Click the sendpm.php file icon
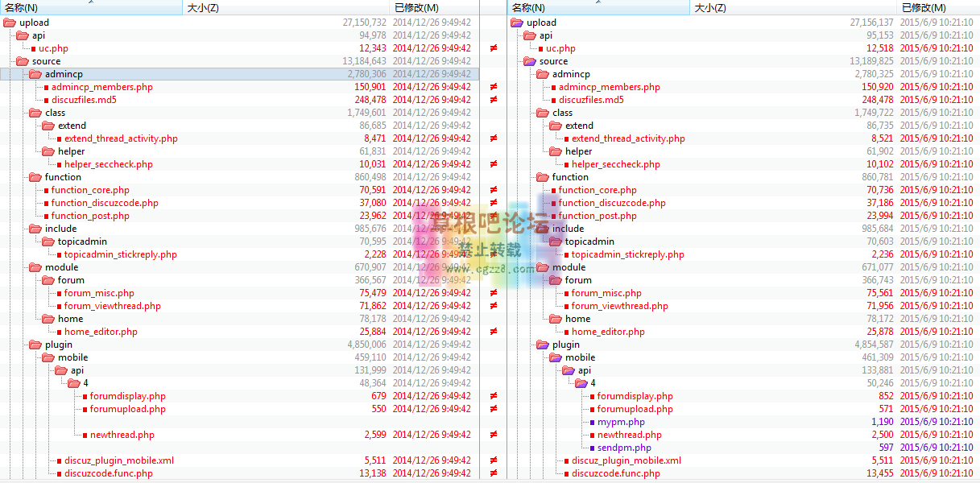This screenshot has width=980, height=483. (x=590, y=447)
